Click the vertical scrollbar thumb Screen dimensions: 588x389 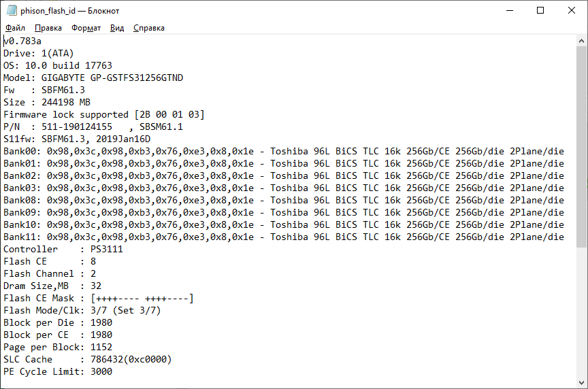(582, 147)
